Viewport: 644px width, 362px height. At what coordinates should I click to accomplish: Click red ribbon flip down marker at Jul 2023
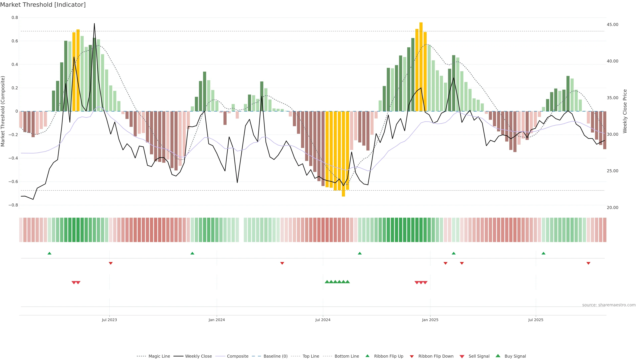click(x=111, y=263)
